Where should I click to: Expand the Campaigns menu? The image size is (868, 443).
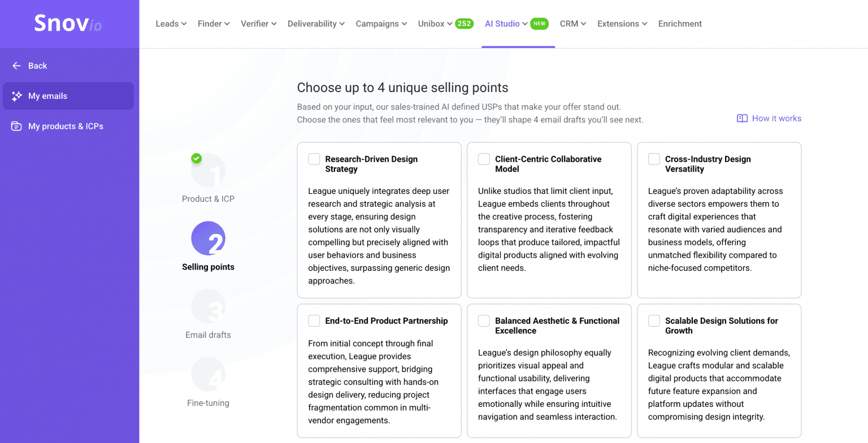(381, 24)
